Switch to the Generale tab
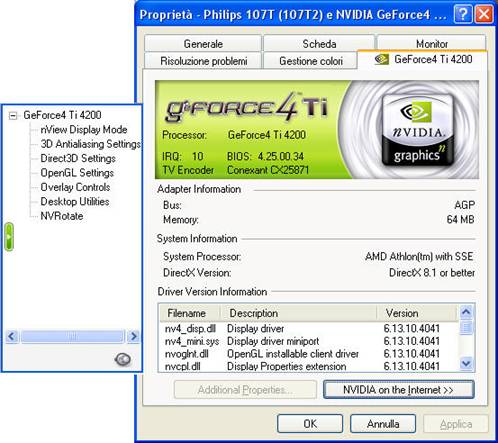498x443 pixels. click(203, 43)
